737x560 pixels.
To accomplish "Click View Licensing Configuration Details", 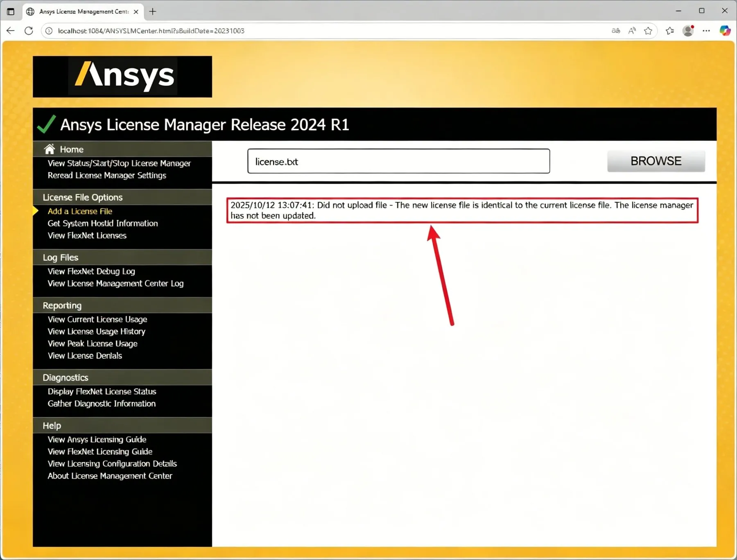I will (112, 463).
